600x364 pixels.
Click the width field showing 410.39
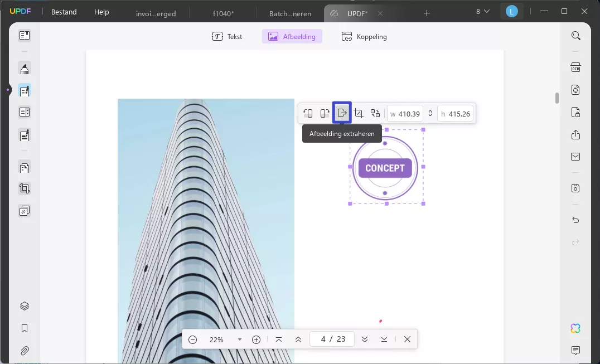pyautogui.click(x=405, y=114)
